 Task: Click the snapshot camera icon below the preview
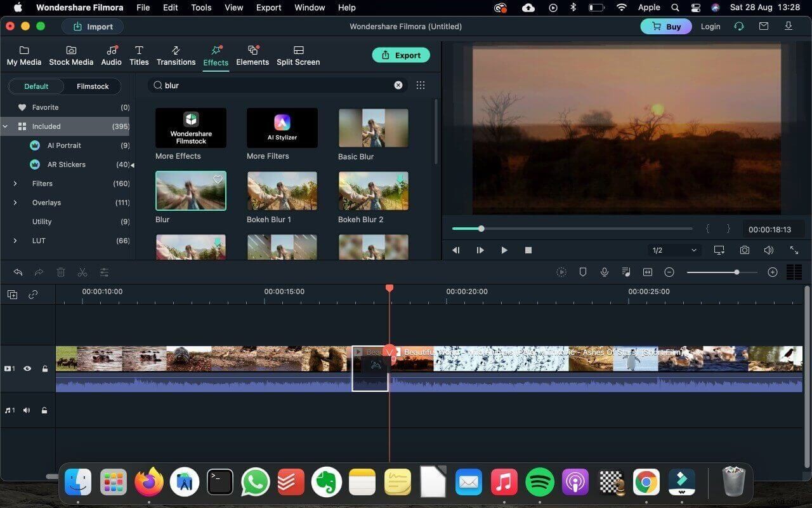tap(744, 250)
